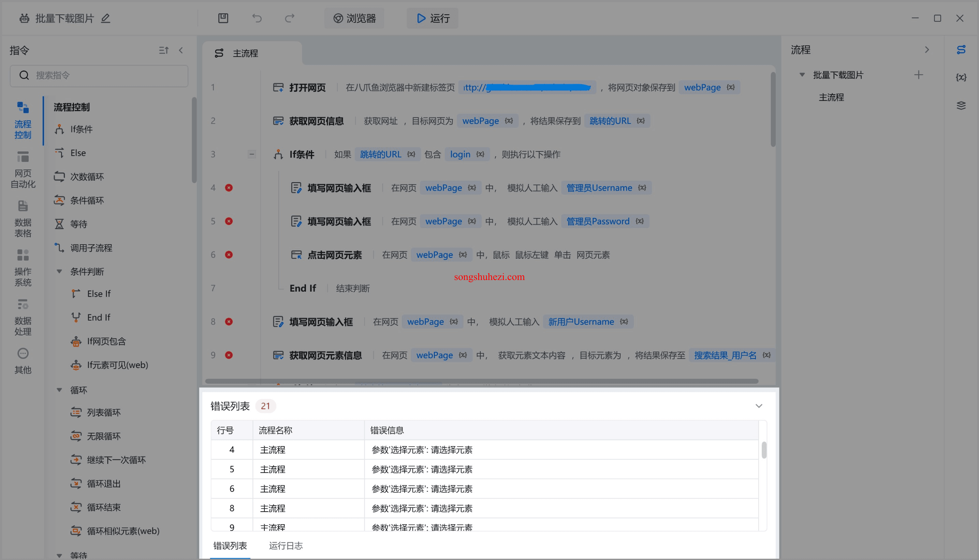979x560 pixels.
Task: Collapse the 批量下载图片 tree node
Action: pyautogui.click(x=802, y=75)
